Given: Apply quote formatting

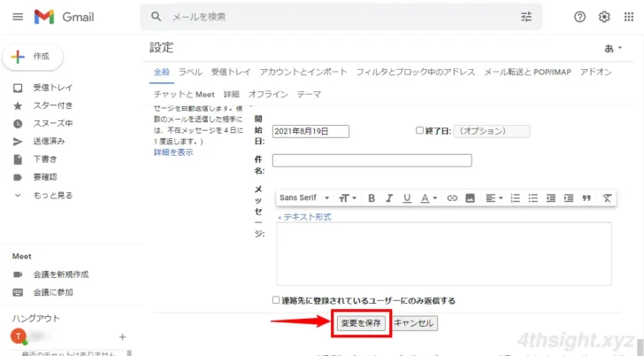Looking at the screenshot, I should pyautogui.click(x=586, y=198).
